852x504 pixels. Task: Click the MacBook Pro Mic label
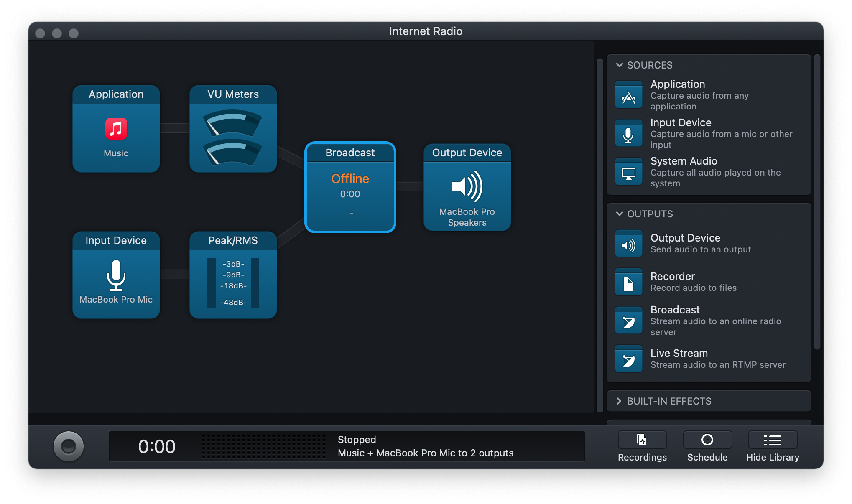(x=116, y=300)
